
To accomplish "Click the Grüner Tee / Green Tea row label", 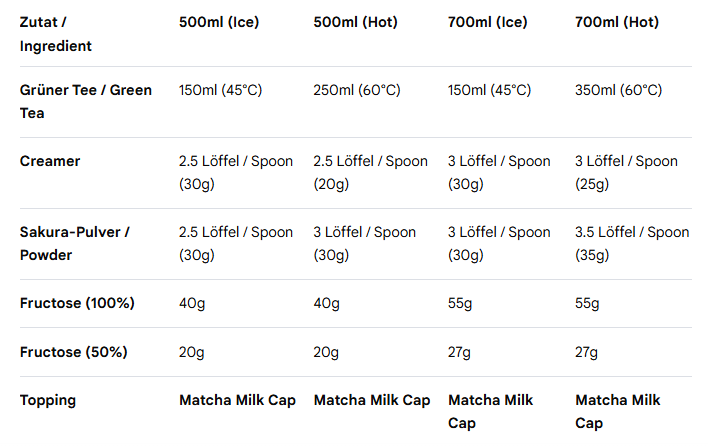I will tap(86, 101).
